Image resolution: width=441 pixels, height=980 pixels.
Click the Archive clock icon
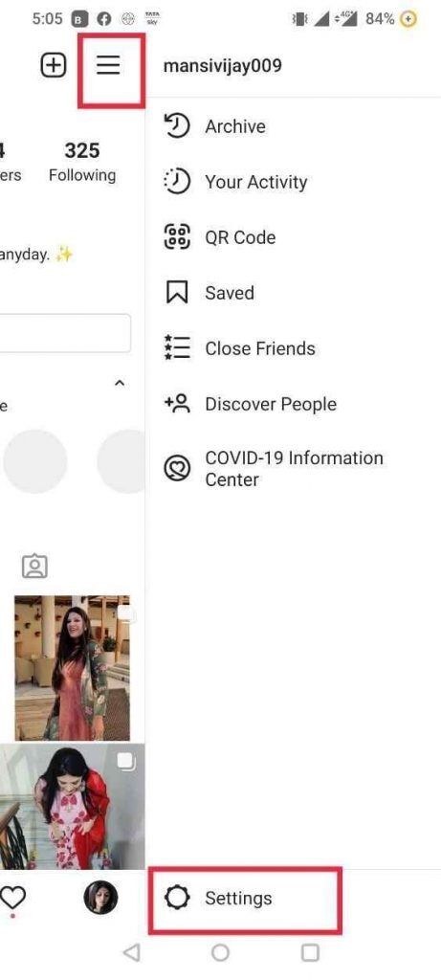pyautogui.click(x=177, y=126)
